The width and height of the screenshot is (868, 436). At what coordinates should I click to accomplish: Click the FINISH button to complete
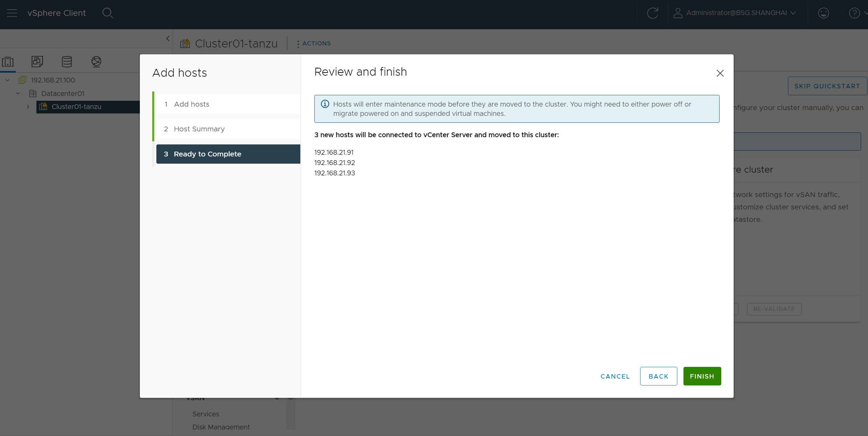click(702, 377)
